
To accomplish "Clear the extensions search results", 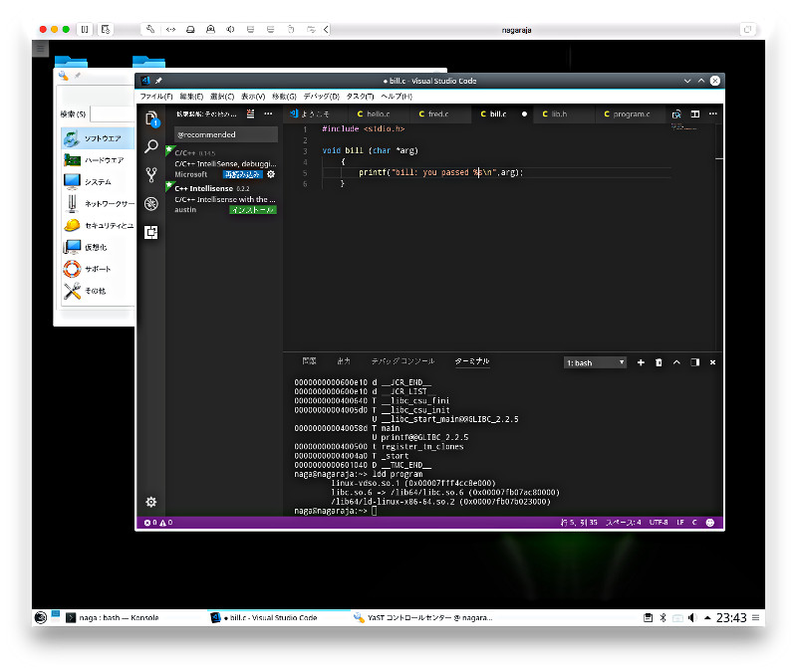I will [x=251, y=113].
